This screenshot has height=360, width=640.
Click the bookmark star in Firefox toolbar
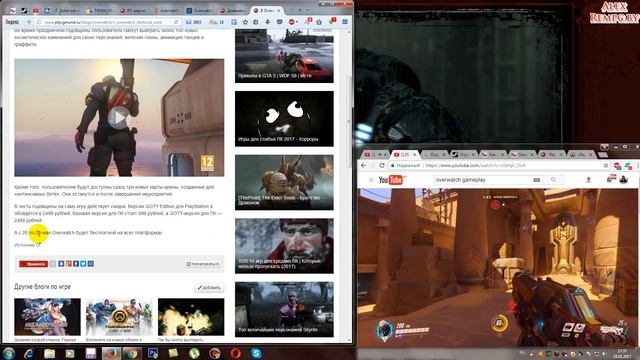pyautogui.click(x=245, y=22)
